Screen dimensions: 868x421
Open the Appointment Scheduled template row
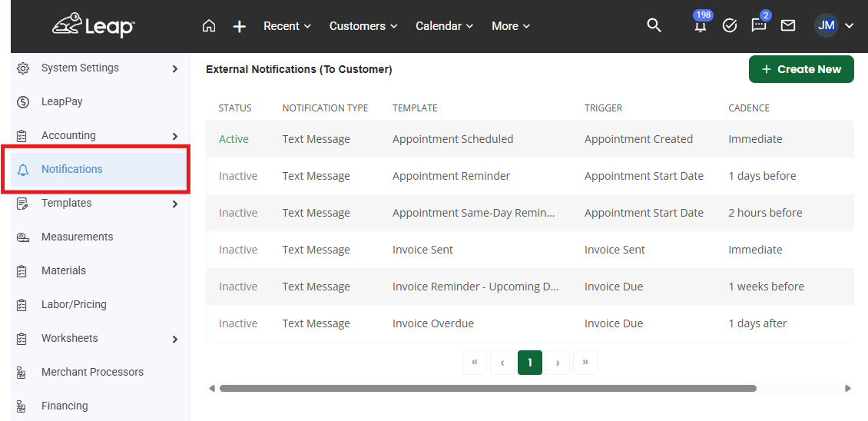(x=530, y=139)
